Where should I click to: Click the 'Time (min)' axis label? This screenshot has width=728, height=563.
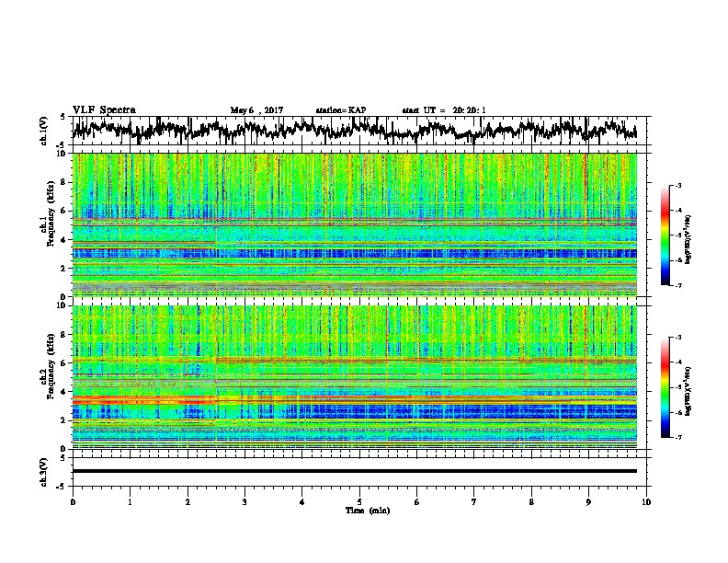(x=368, y=511)
